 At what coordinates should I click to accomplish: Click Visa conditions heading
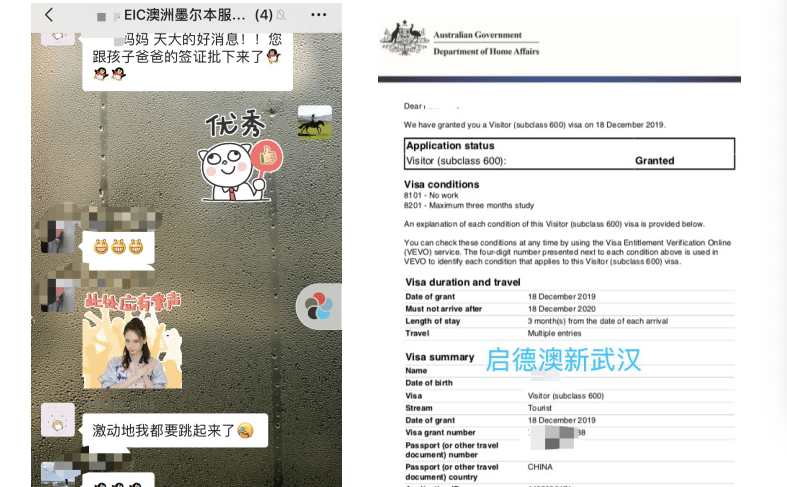(442, 184)
